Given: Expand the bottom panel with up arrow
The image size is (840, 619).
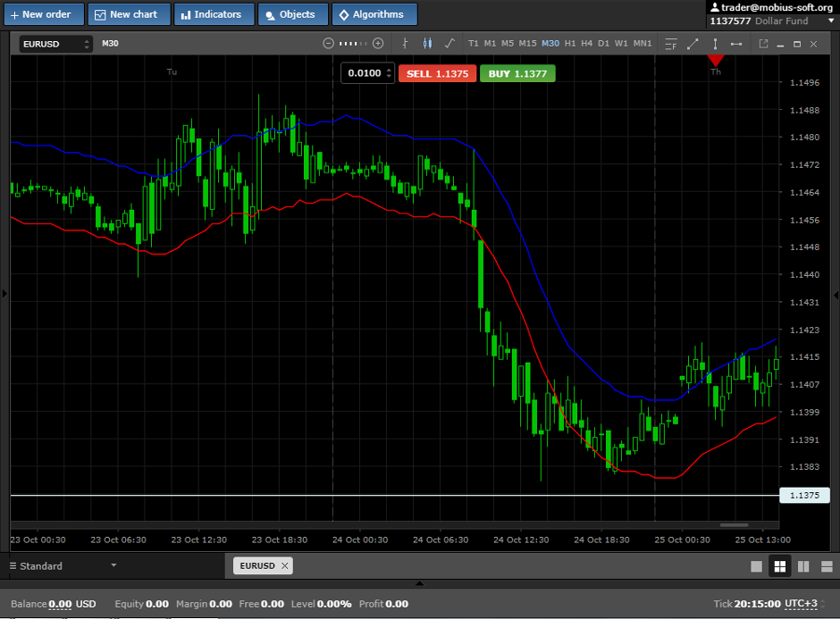Looking at the screenshot, I should click(420, 583).
